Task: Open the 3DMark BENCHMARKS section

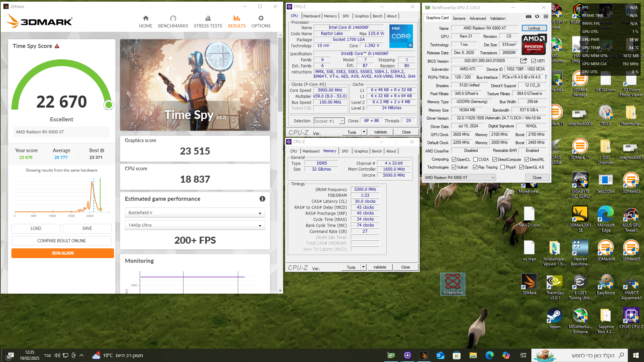Action: pos(173,22)
